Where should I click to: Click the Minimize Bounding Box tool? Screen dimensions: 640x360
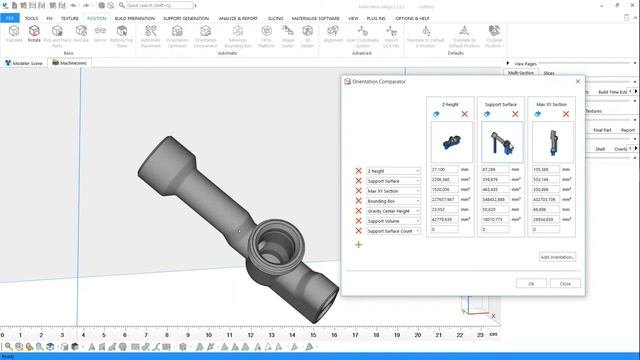[238, 36]
